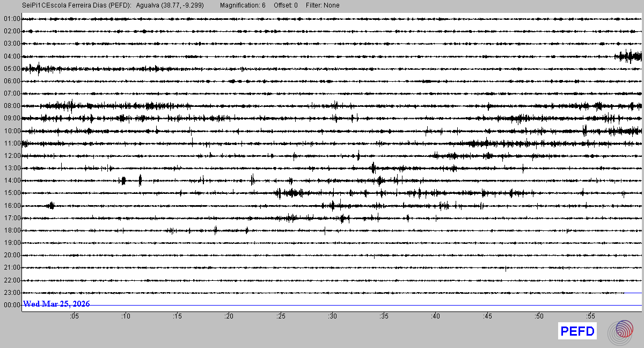Click the Wed Mar 25, 2026 date text
644x348 pixels.
click(x=56, y=304)
